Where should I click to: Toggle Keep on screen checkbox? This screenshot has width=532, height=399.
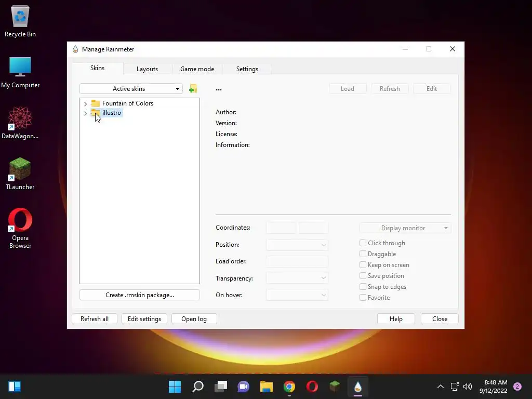click(363, 264)
